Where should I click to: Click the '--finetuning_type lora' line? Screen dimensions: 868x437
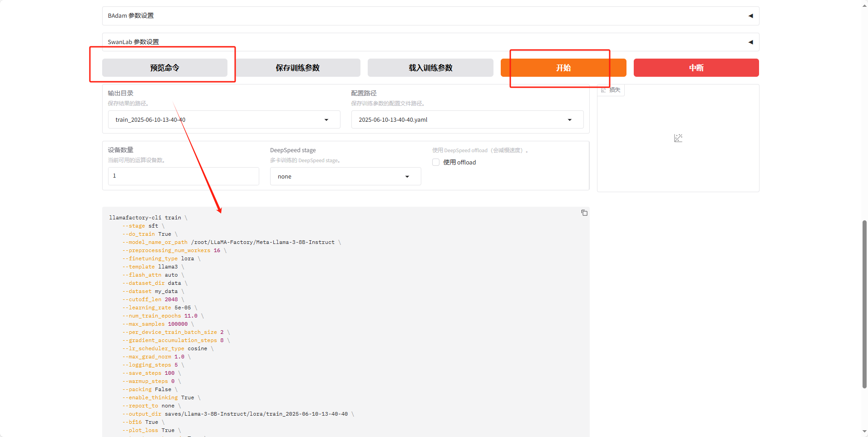(x=161, y=258)
